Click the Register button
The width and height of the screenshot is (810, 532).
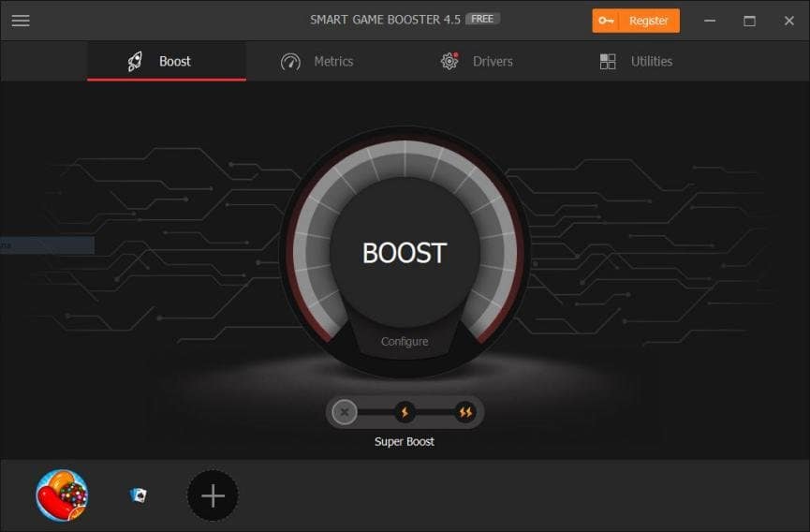coord(636,21)
